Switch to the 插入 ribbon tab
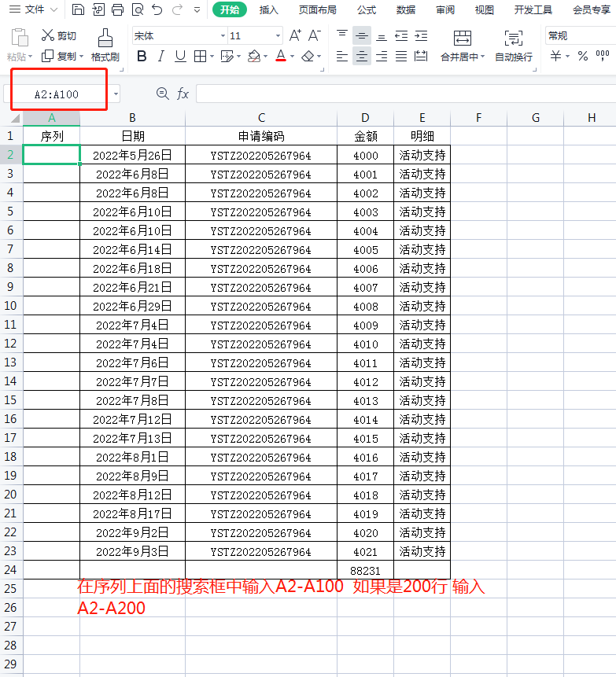 point(268,10)
